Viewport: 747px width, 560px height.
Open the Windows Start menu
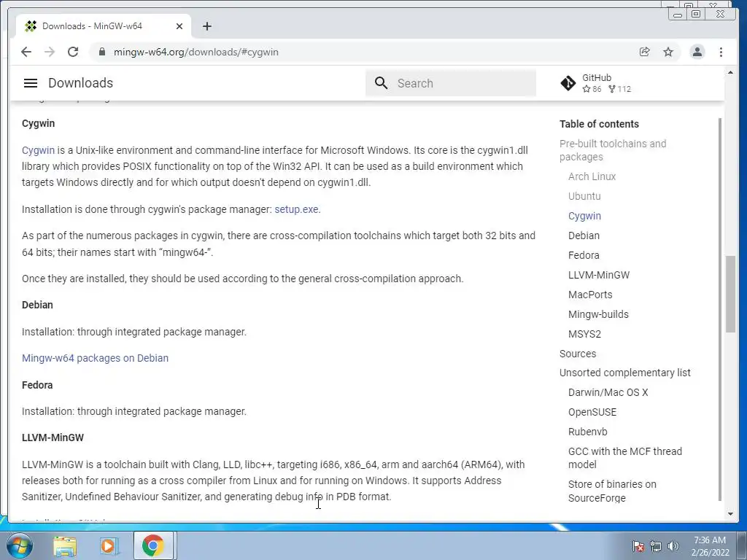click(x=20, y=545)
